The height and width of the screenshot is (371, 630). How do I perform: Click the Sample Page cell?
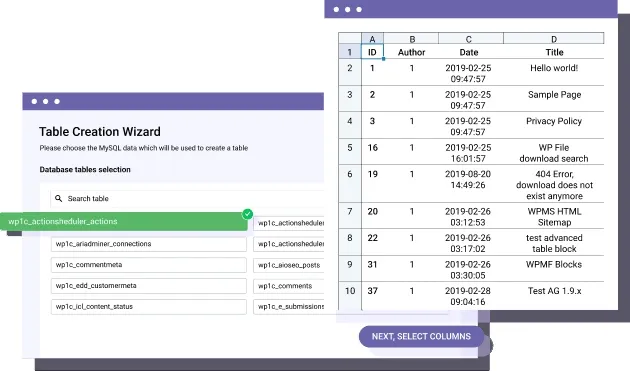tap(554, 99)
